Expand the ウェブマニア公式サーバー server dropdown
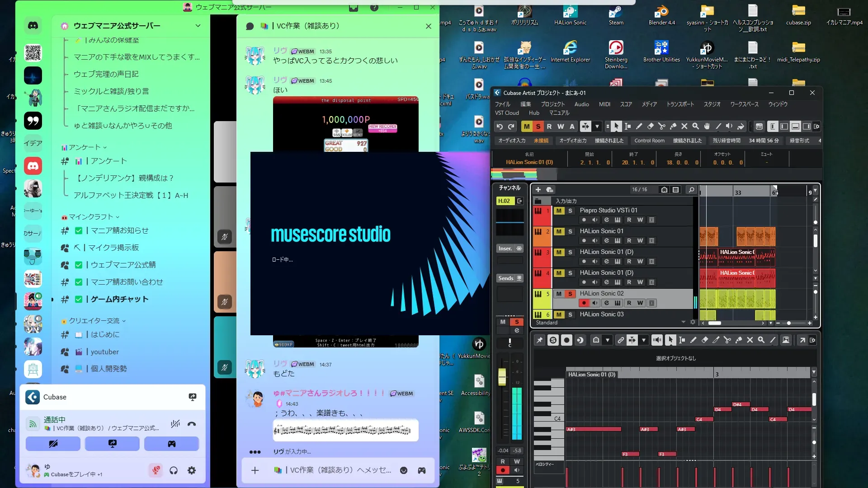This screenshot has height=488, width=868. coord(198,26)
